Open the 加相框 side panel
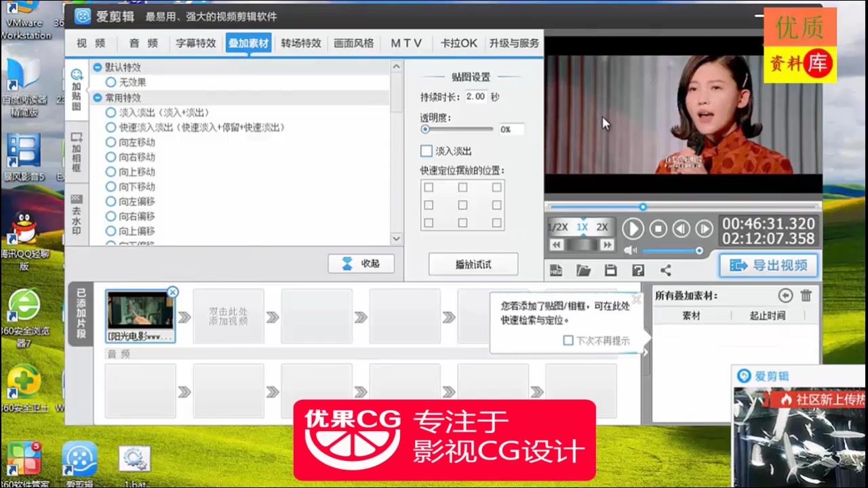 tap(77, 152)
